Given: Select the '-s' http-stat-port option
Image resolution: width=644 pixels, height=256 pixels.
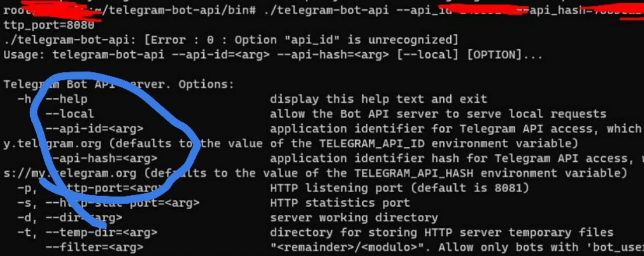Looking at the screenshot, I should click(x=108, y=203).
